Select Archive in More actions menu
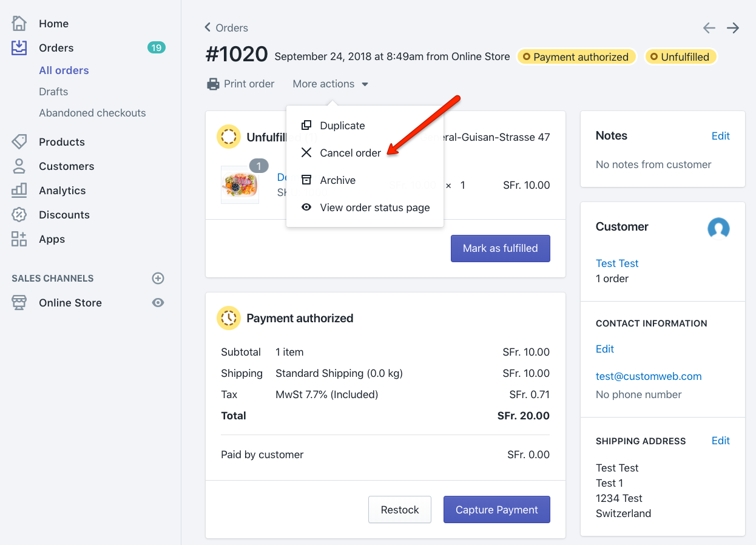This screenshot has width=756, height=545. pos(337,180)
